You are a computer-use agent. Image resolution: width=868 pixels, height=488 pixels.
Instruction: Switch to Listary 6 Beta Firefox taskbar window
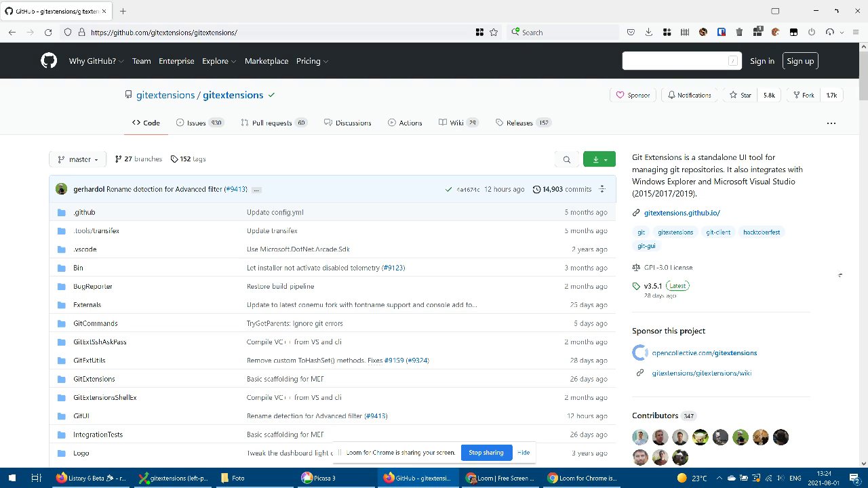coord(93,478)
